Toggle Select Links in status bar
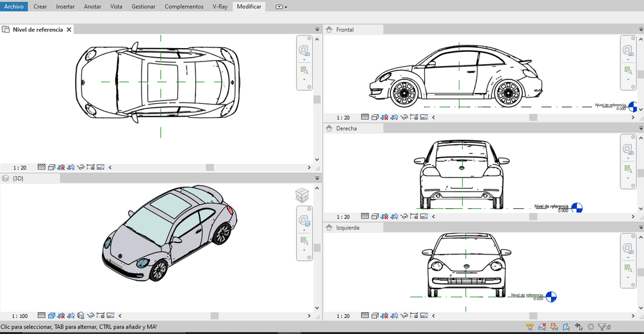The image size is (644, 334). click(x=529, y=327)
